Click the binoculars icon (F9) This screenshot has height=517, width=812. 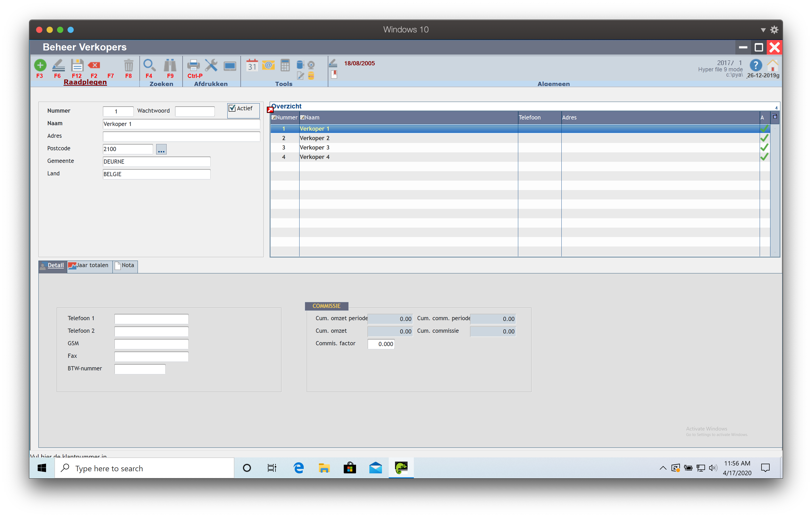[170, 65]
